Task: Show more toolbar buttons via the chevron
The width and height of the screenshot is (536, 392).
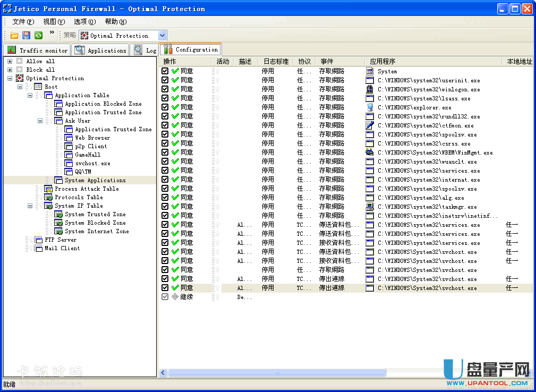Action: click(x=52, y=32)
